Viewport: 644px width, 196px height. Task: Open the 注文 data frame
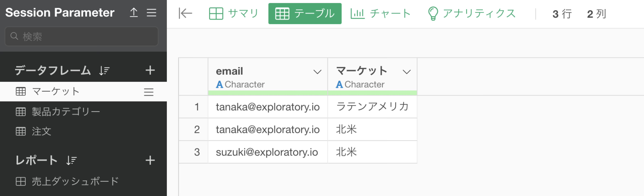point(42,131)
